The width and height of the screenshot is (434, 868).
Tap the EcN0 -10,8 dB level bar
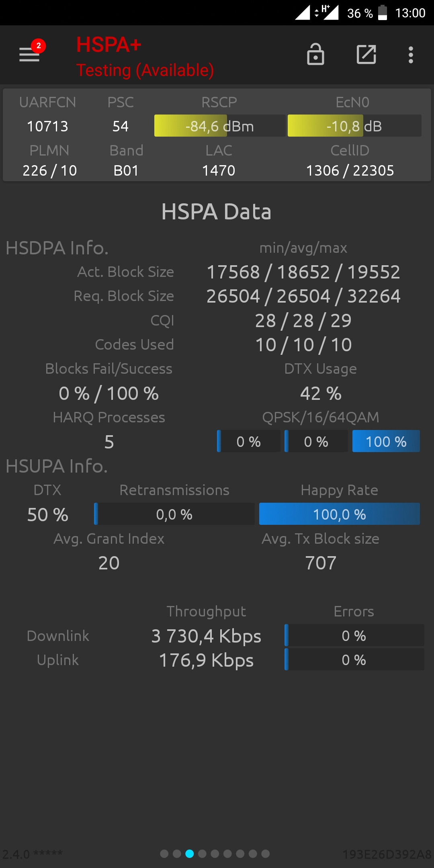[x=354, y=126]
